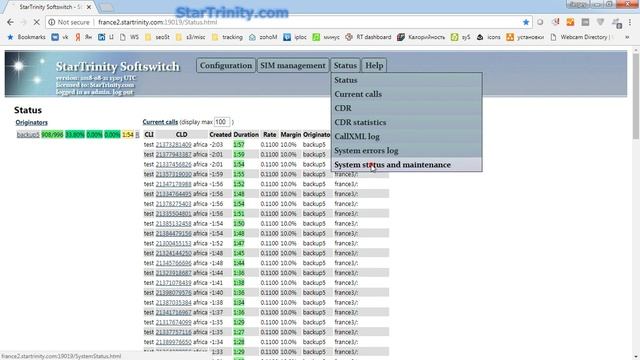This screenshot has width=640, height=360.
Task: Click the CLI column header
Action: pyautogui.click(x=149, y=134)
